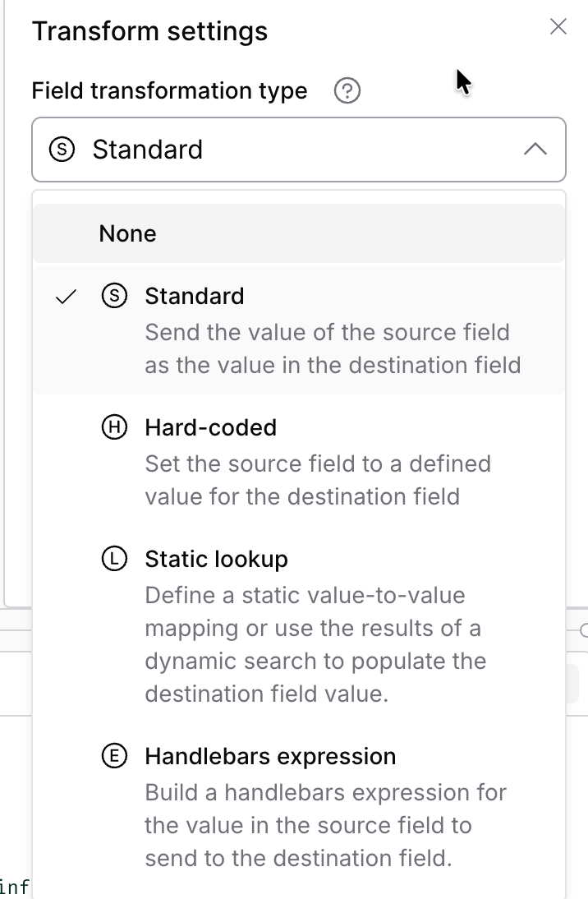
Task: Click the Hard-coded option description text
Action: pos(318,480)
